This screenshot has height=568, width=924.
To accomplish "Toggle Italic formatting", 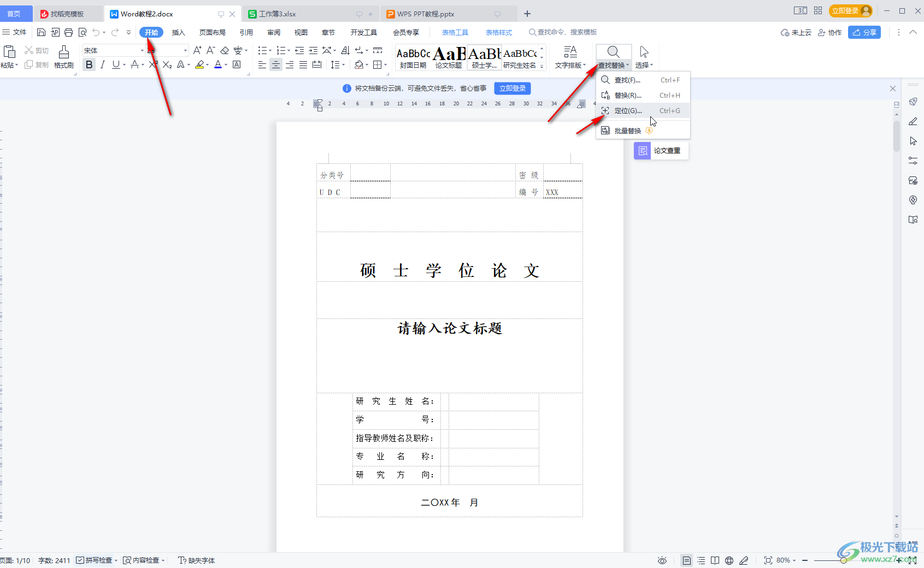I will (102, 65).
